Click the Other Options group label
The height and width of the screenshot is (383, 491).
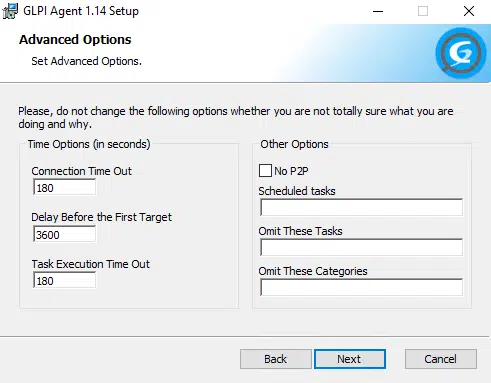point(294,144)
